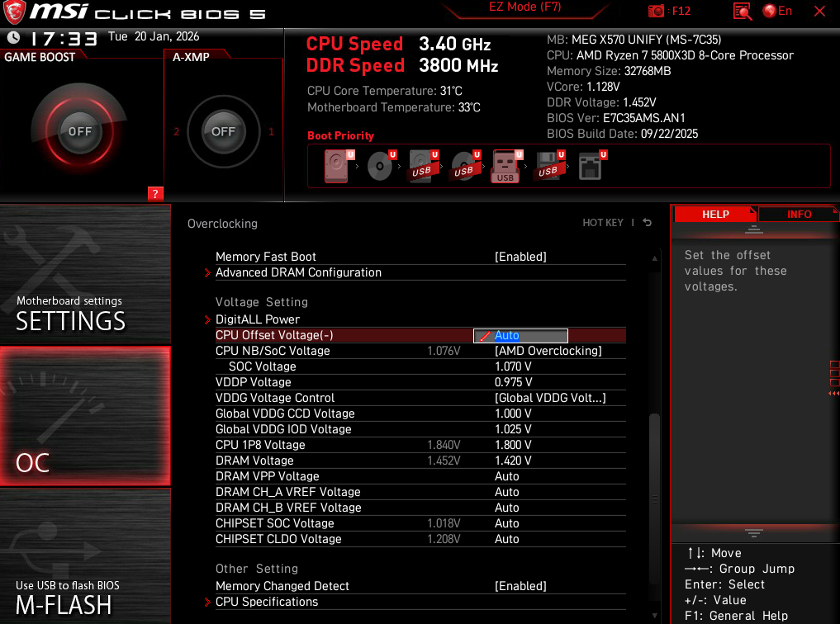Select the CHIPSET SOC Voltage row
The width and height of the screenshot is (840, 624).
pos(420,523)
